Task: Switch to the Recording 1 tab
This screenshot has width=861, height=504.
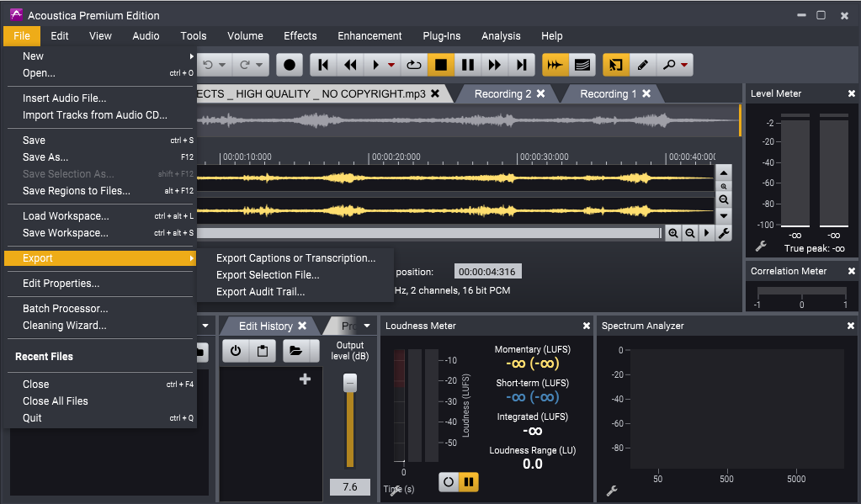Action: [609, 94]
